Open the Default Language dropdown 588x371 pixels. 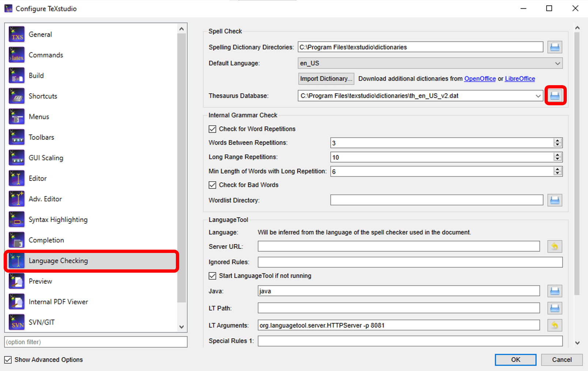point(558,63)
